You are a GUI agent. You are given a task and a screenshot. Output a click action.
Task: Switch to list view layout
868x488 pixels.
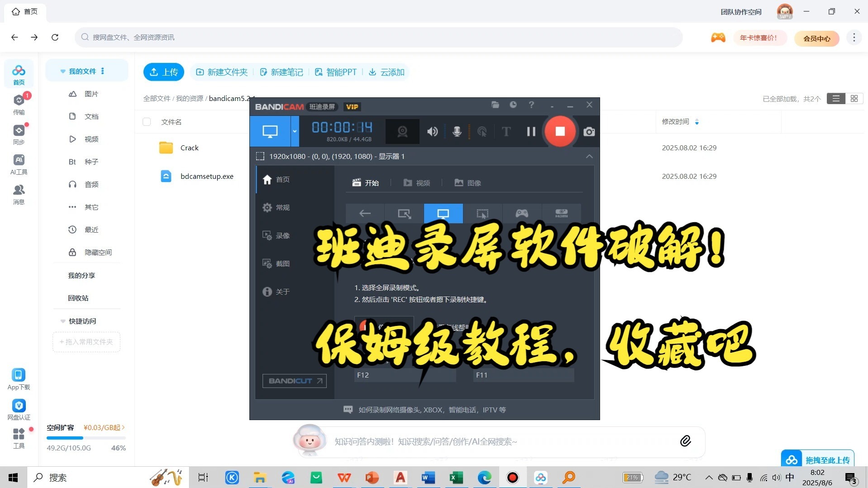tap(836, 98)
